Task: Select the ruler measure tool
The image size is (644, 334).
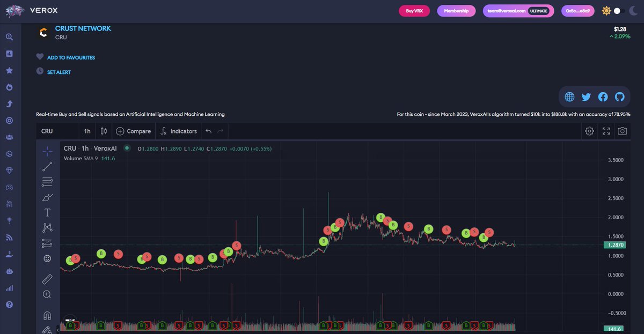Action: click(47, 279)
